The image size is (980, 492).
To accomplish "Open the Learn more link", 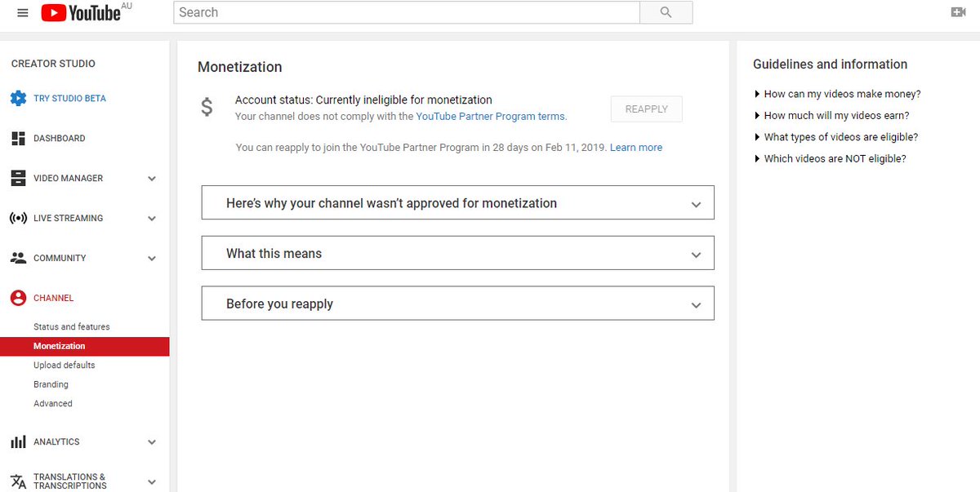I will [x=636, y=148].
